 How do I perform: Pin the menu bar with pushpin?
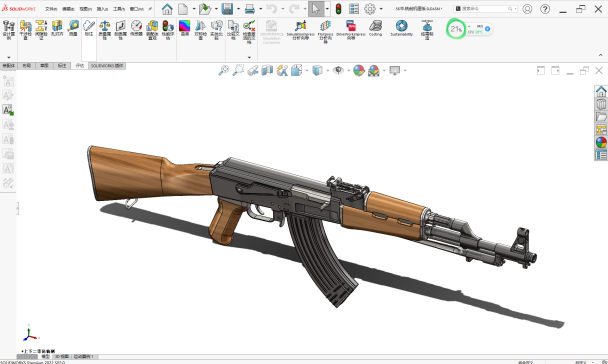[150, 9]
